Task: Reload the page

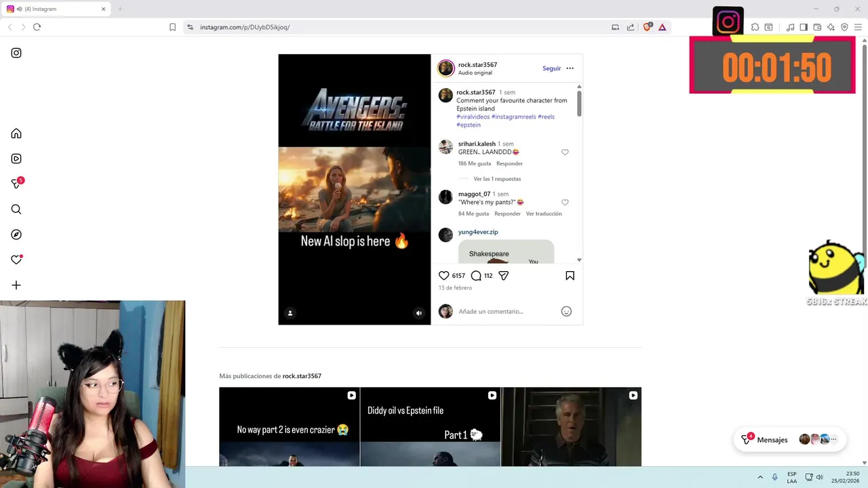Action: [x=37, y=27]
